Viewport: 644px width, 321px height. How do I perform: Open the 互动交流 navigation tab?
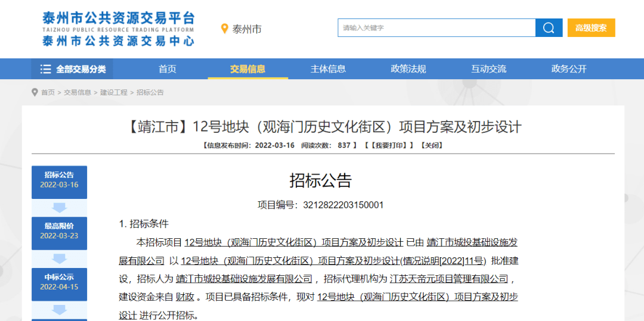pos(489,69)
